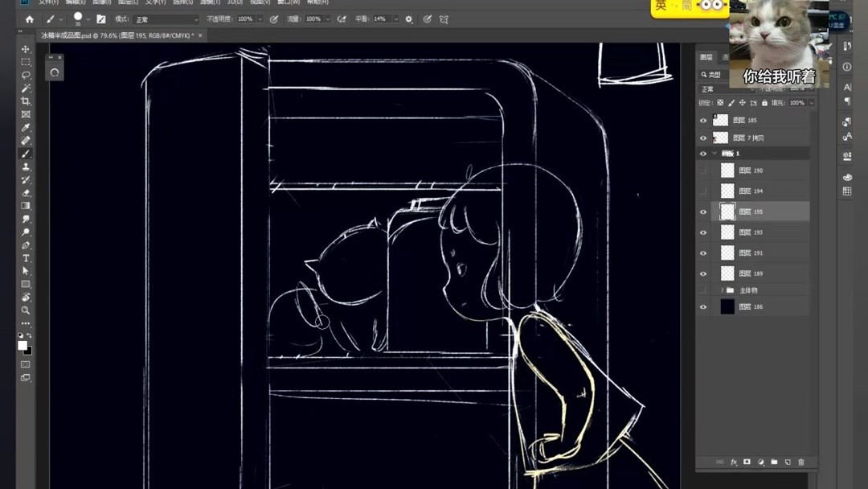Select the Eraser tool
The width and height of the screenshot is (868, 489).
tap(26, 193)
